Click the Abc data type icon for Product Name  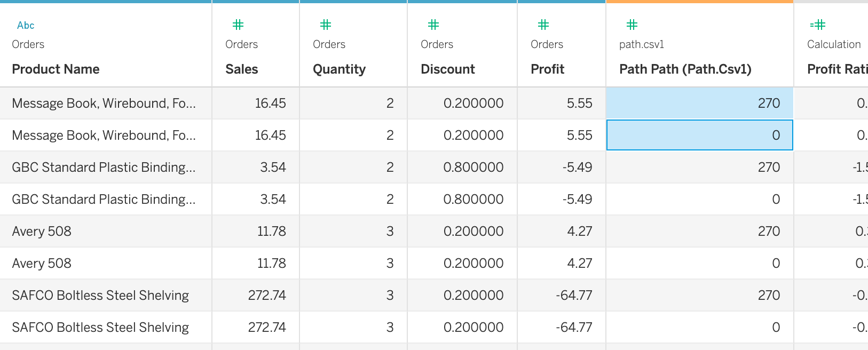point(26,25)
